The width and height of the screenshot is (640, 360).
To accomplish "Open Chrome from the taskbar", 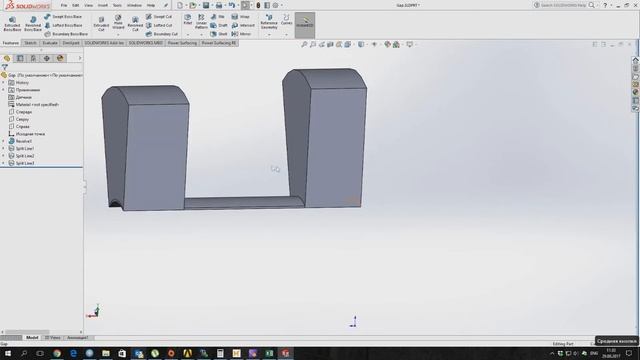I will pos(57,353).
